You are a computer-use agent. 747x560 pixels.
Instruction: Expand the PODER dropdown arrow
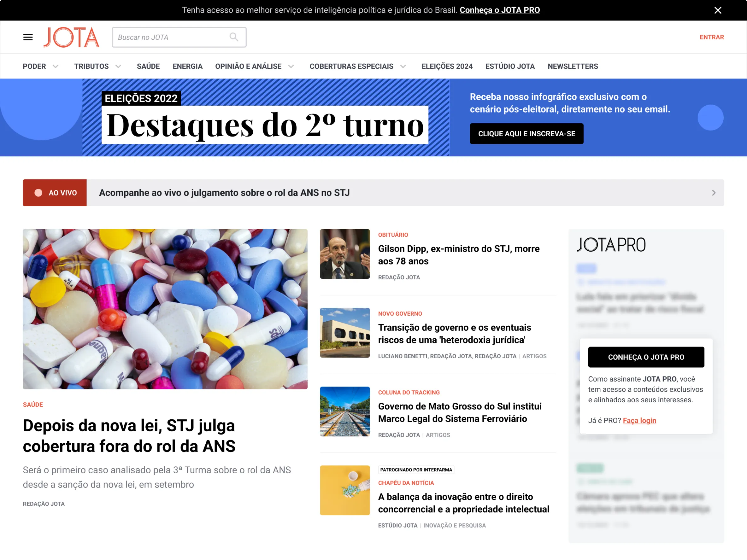(56, 67)
